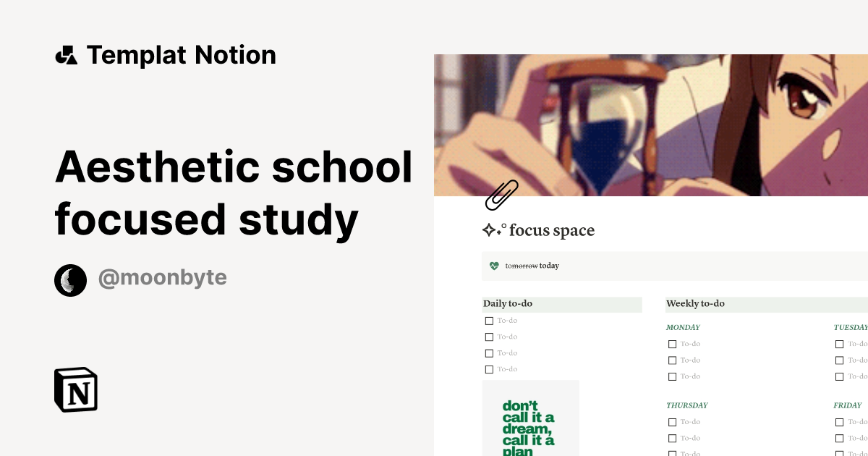Check the first Daily to-do checkbox
868x456 pixels.
(490, 320)
